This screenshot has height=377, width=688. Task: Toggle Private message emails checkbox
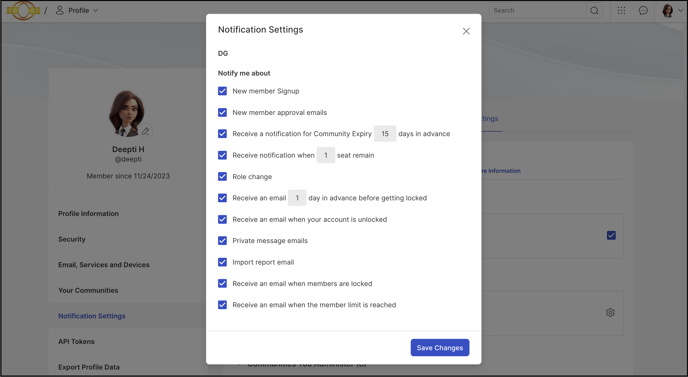pos(222,241)
